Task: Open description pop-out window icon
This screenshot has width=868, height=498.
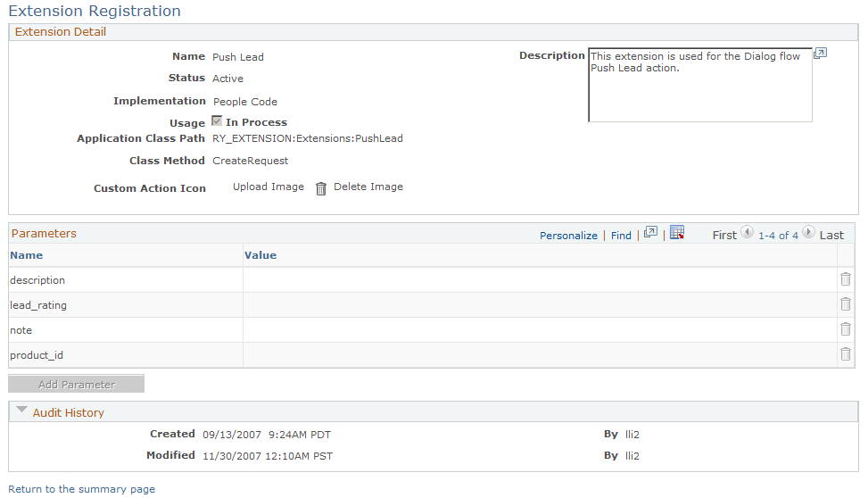Action: pos(820,54)
